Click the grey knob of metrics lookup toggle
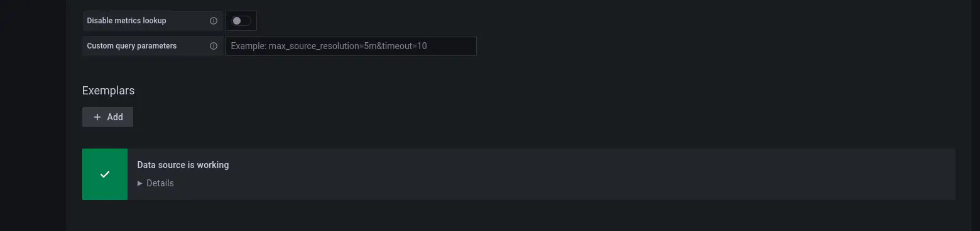Screen dimensions: 980x231 pyautogui.click(x=237, y=21)
